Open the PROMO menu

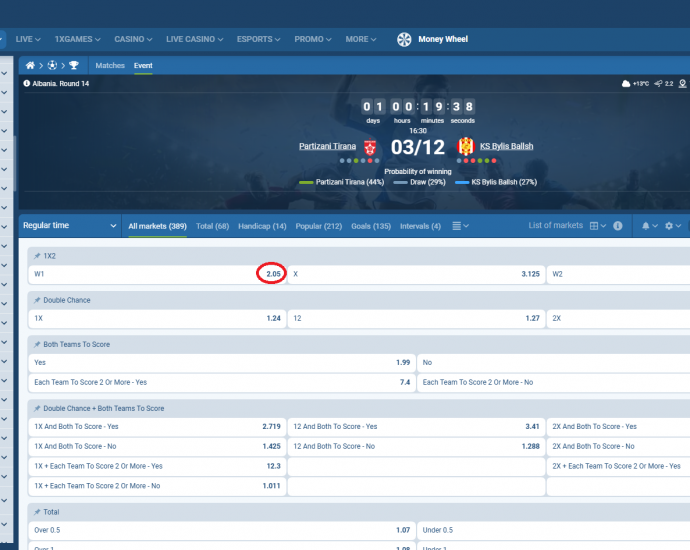312,39
